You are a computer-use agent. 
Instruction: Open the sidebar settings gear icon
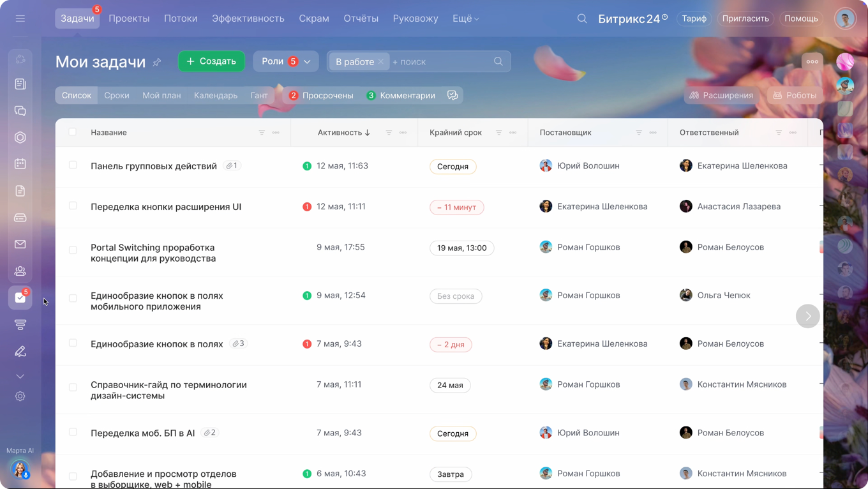point(20,396)
